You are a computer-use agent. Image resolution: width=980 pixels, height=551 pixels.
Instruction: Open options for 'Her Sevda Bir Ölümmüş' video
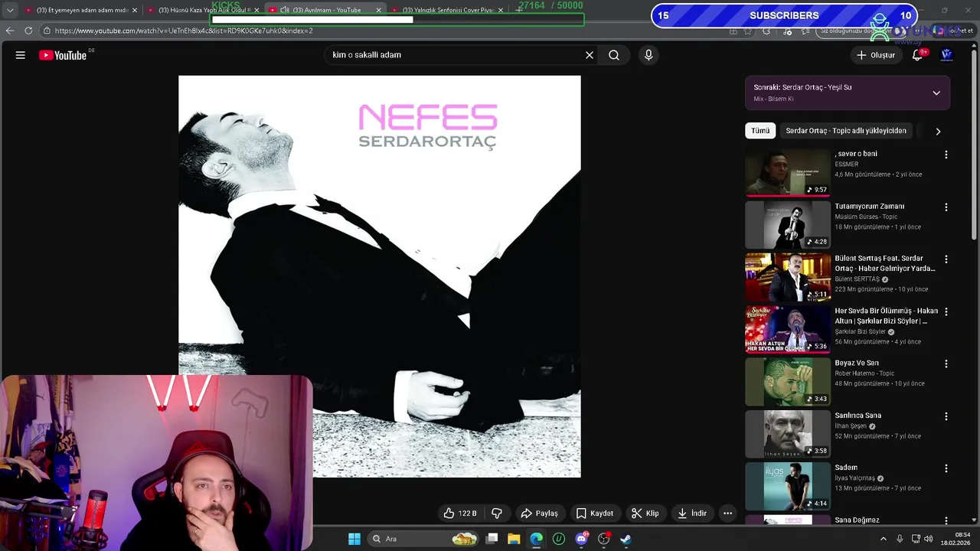point(946,311)
